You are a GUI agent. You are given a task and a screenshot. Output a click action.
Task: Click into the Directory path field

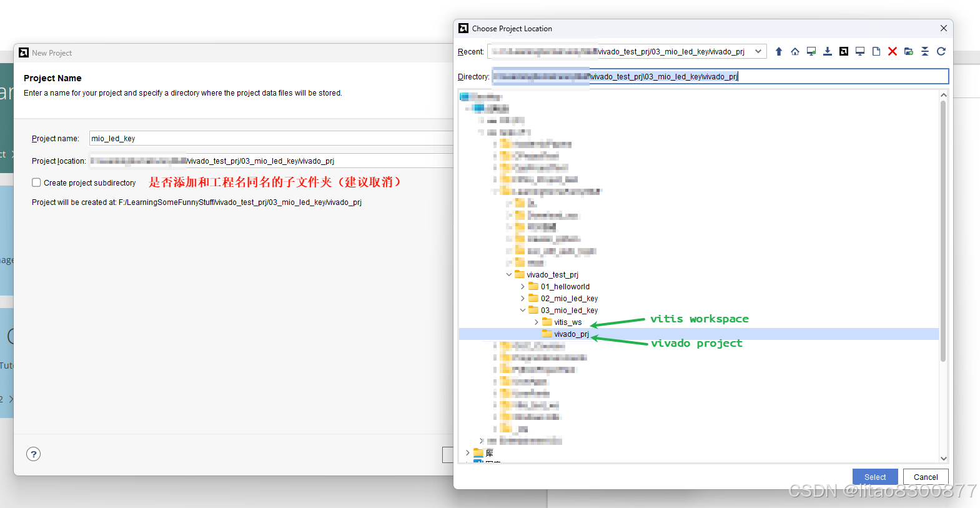tap(720, 76)
